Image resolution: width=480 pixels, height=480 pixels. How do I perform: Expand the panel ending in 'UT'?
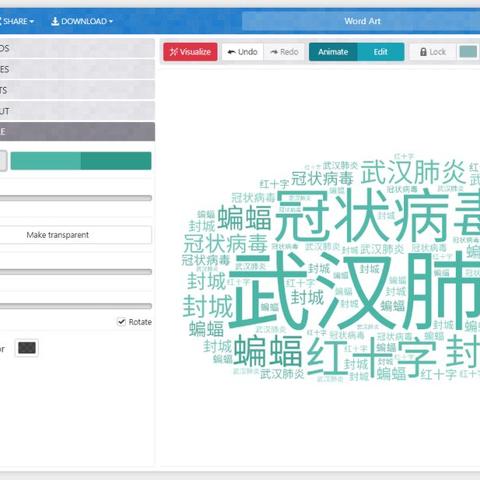click(x=77, y=111)
